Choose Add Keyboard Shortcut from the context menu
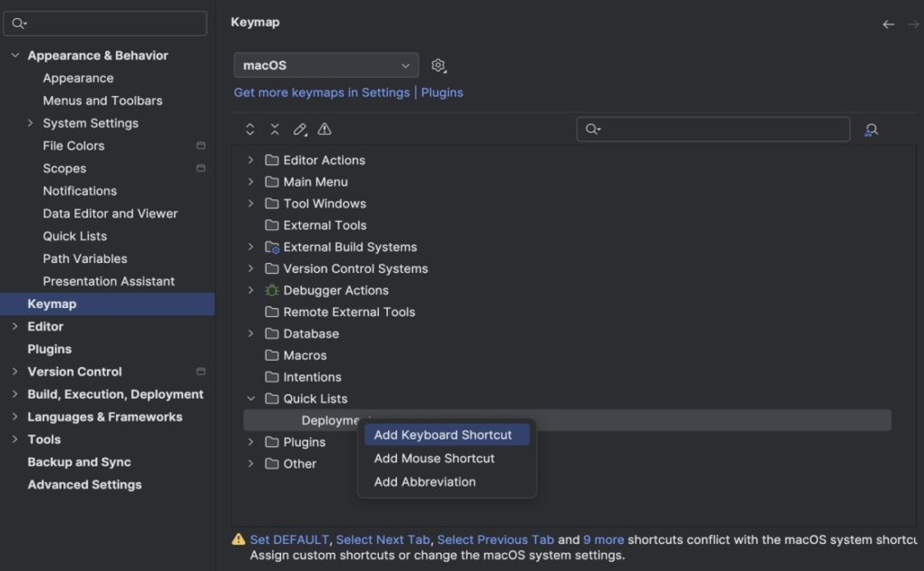 click(443, 434)
